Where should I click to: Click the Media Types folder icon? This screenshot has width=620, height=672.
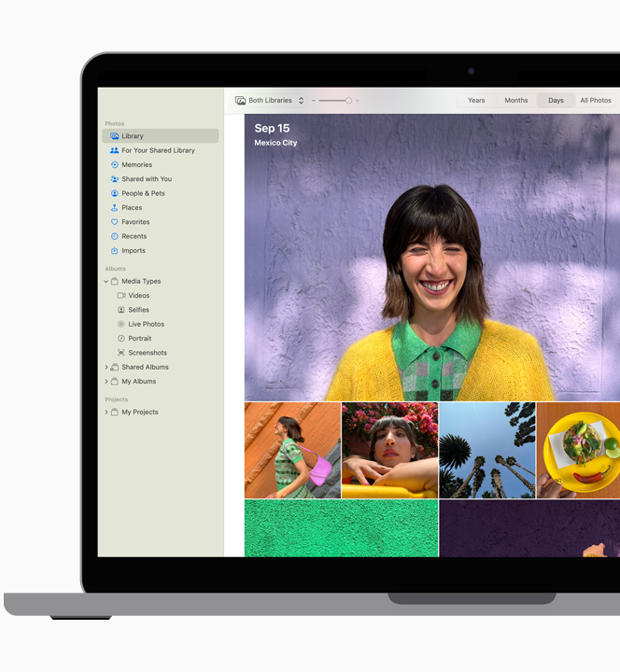click(x=115, y=282)
